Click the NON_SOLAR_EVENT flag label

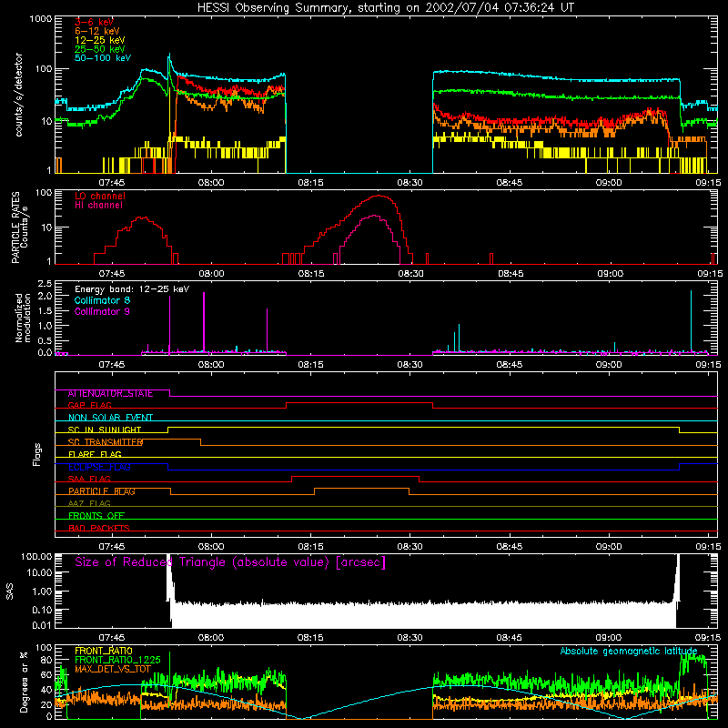[x=110, y=418]
